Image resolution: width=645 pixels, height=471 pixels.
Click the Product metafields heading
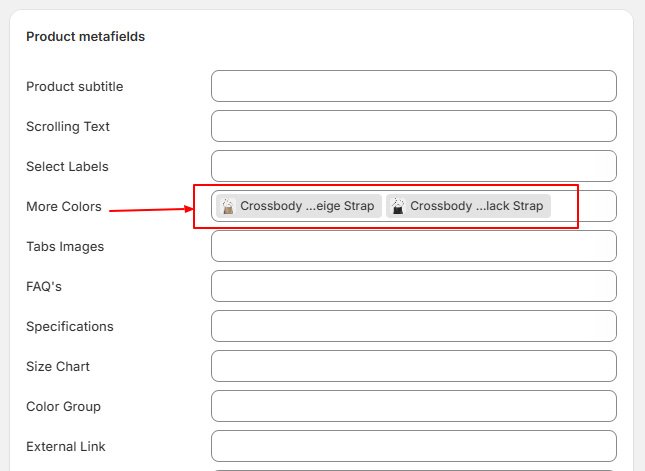tap(86, 37)
